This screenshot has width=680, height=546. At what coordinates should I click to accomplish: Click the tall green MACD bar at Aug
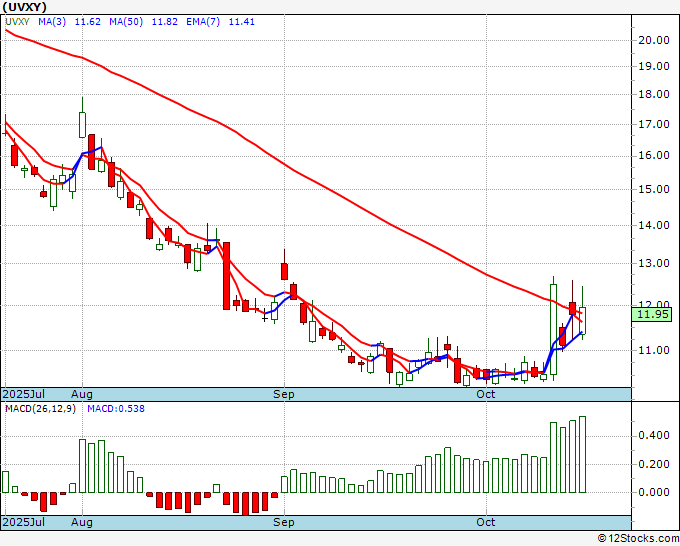(x=82, y=466)
